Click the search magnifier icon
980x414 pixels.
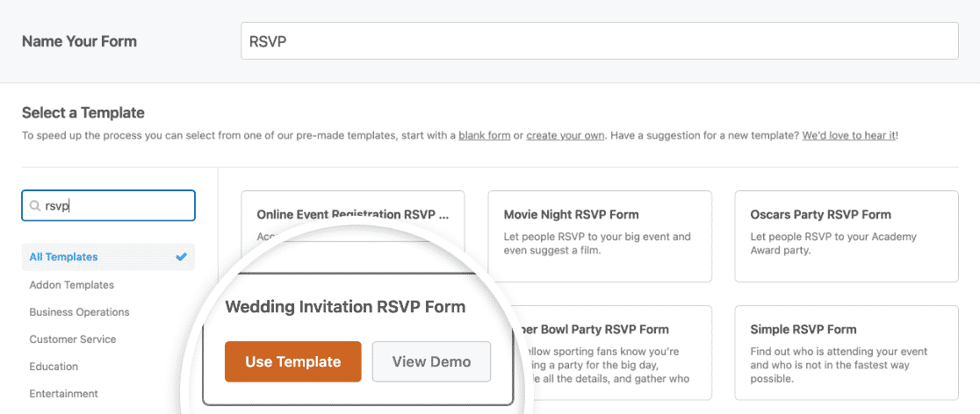[x=33, y=206]
